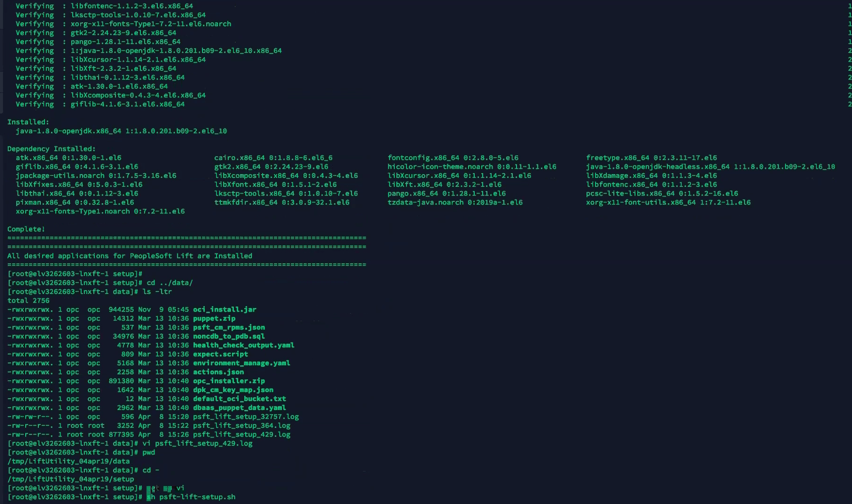Screen dimensions: 852x504
Task: Click the puppet.zip filename
Action: click(214, 318)
